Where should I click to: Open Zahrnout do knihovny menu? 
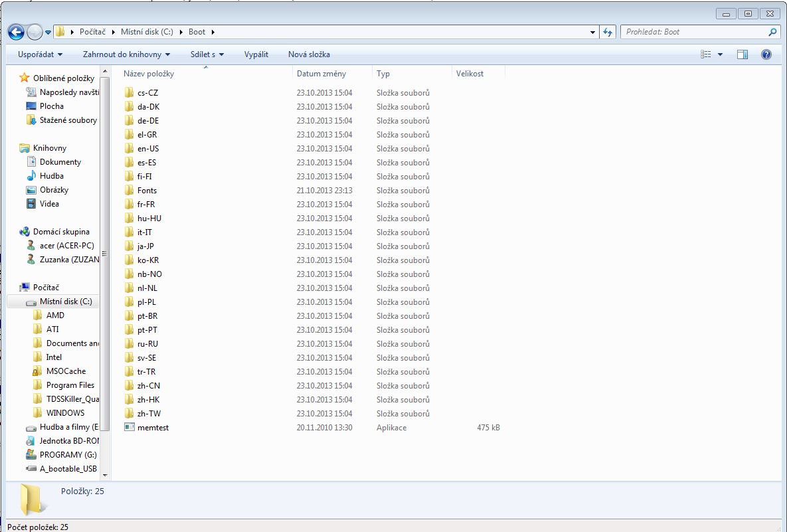[126, 54]
